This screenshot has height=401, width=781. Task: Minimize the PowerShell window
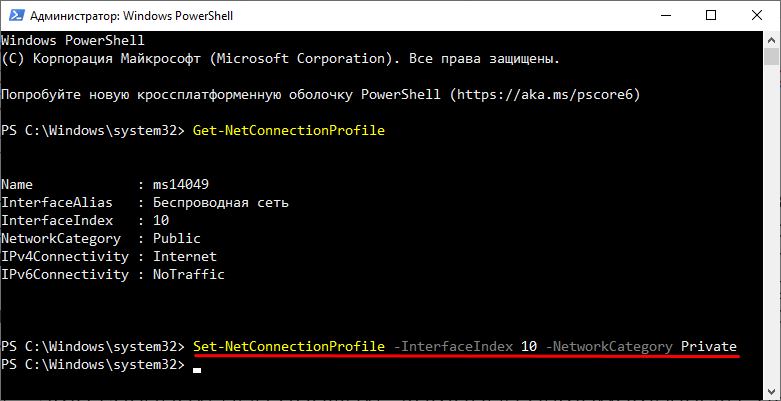[664, 15]
